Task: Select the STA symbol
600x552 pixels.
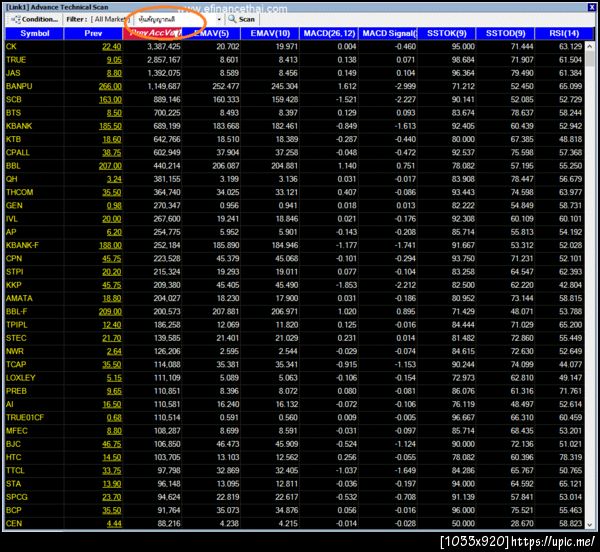Action: [x=13, y=484]
